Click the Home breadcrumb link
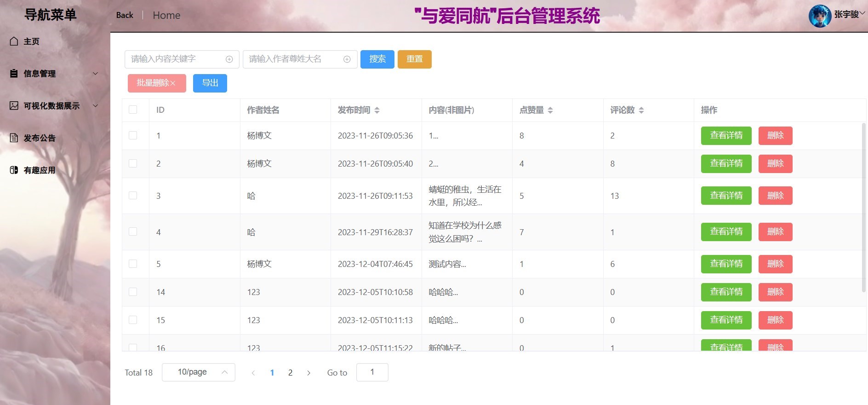This screenshot has width=868, height=405. pyautogui.click(x=166, y=16)
